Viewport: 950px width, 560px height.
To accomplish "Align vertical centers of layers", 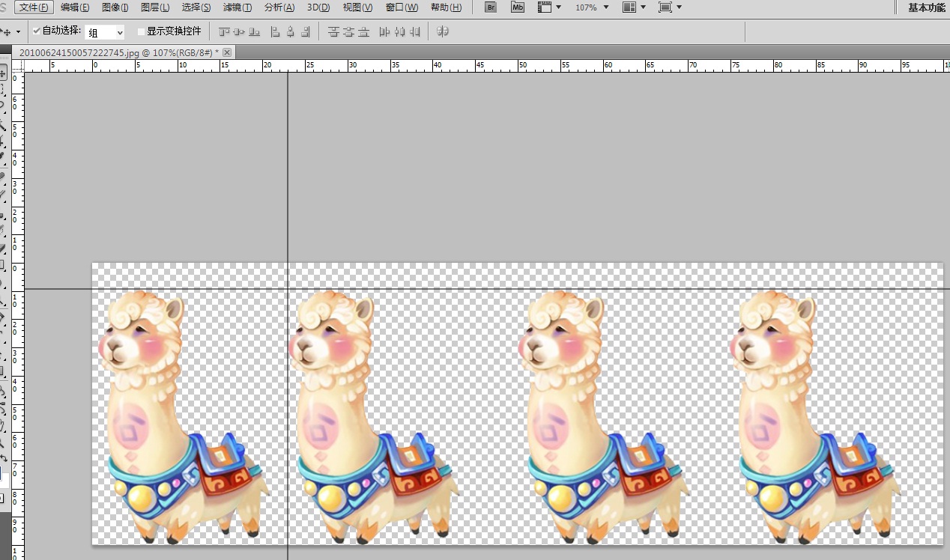I will click(240, 32).
